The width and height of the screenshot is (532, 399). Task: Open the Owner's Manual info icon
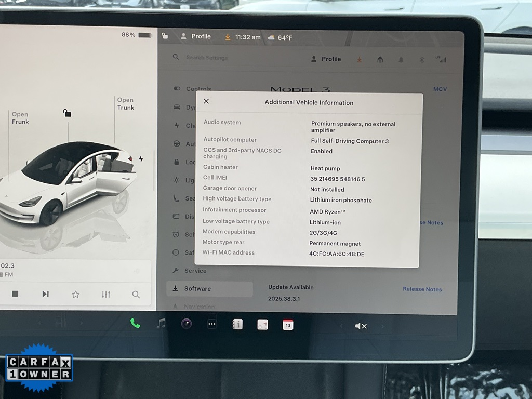tap(237, 324)
